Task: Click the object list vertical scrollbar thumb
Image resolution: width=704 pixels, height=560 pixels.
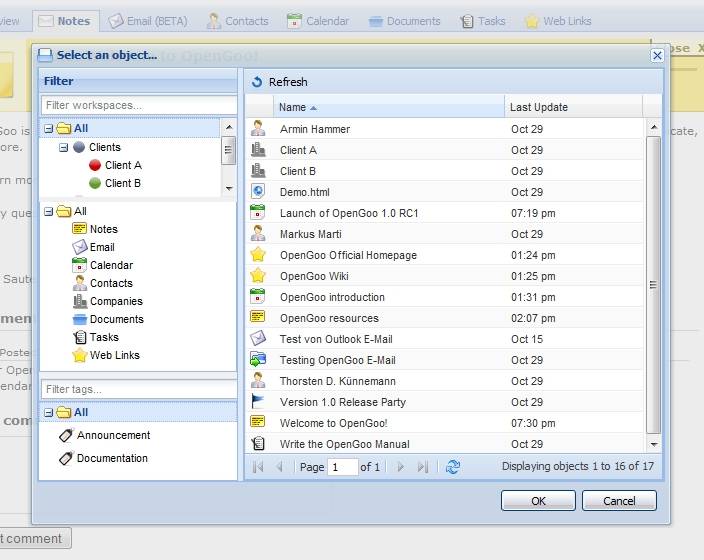Action: (654, 285)
